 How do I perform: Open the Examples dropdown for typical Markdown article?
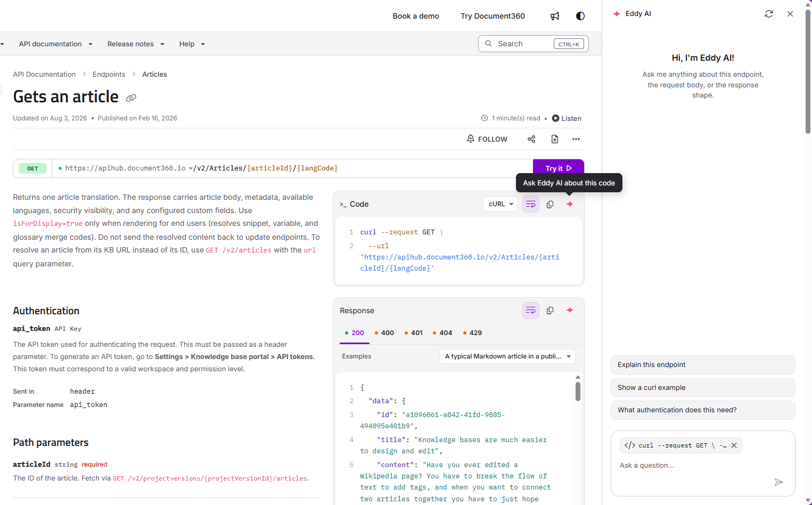507,356
